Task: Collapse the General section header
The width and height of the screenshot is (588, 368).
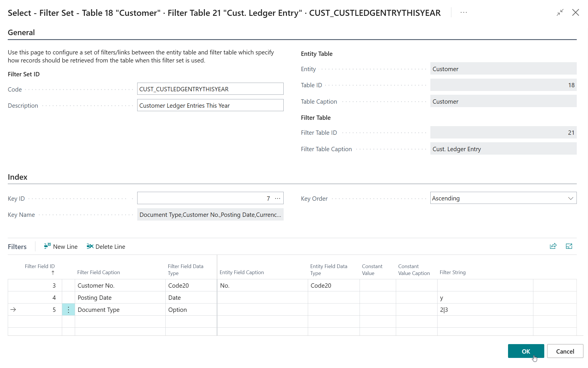Action: pyautogui.click(x=21, y=33)
